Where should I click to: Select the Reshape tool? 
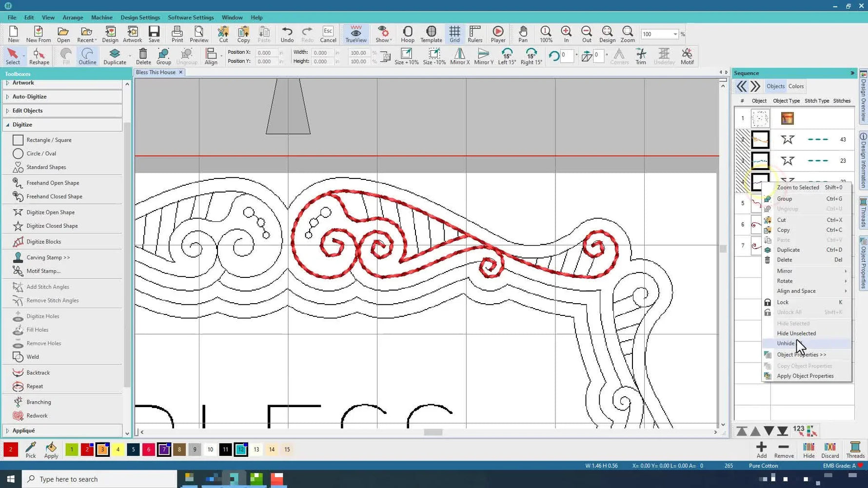(x=39, y=56)
